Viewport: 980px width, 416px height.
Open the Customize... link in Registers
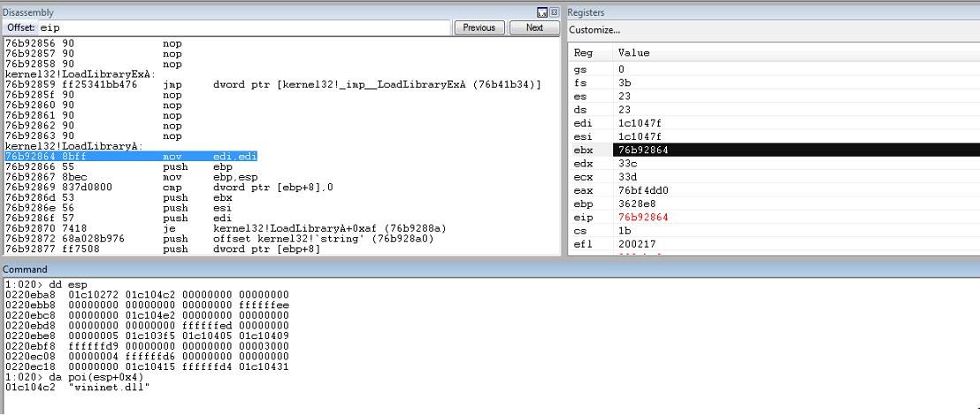pyautogui.click(x=594, y=30)
